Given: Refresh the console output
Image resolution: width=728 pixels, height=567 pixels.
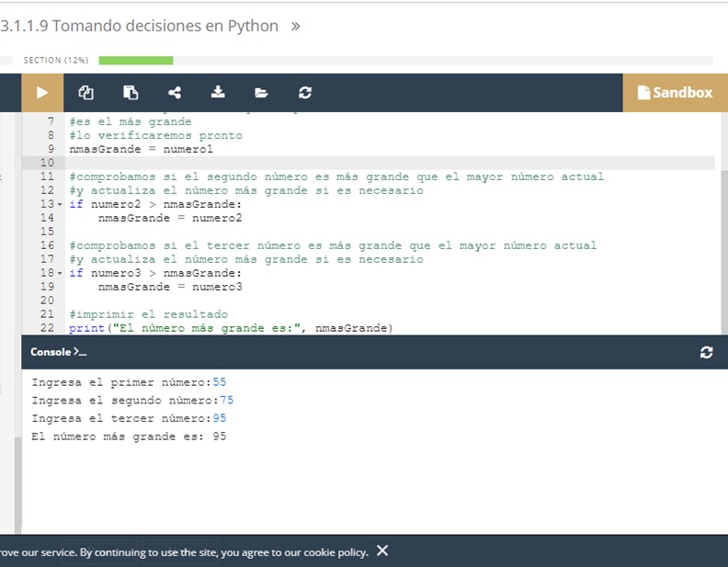Looking at the screenshot, I should click(x=706, y=352).
